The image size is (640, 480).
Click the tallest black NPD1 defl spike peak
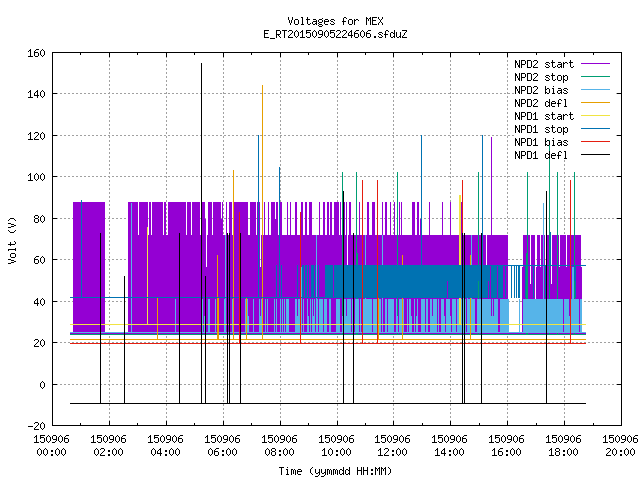point(201,64)
